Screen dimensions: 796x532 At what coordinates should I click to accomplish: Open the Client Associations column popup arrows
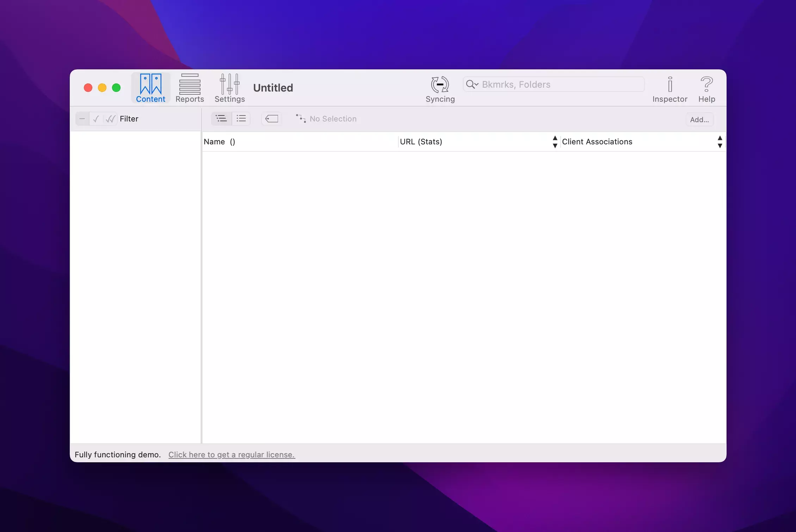click(720, 142)
